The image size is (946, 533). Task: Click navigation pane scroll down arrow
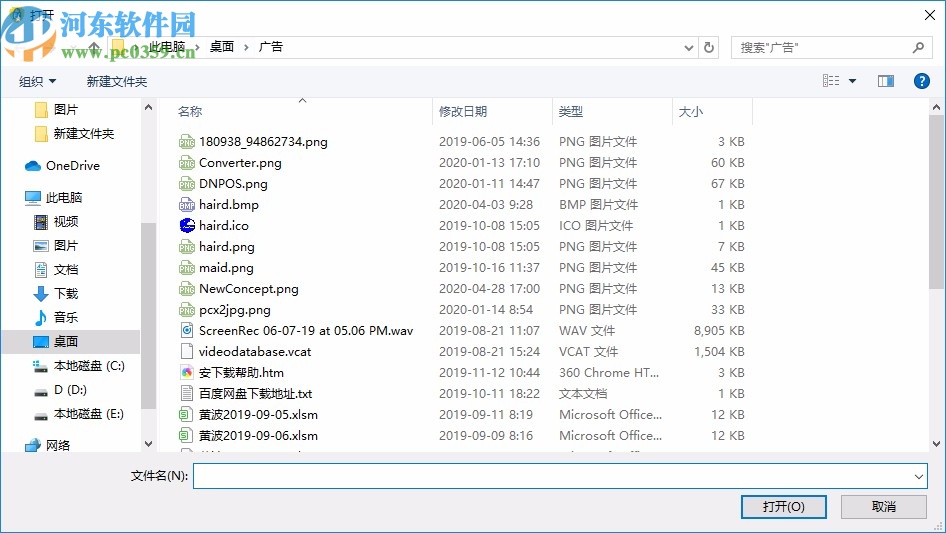click(x=148, y=444)
